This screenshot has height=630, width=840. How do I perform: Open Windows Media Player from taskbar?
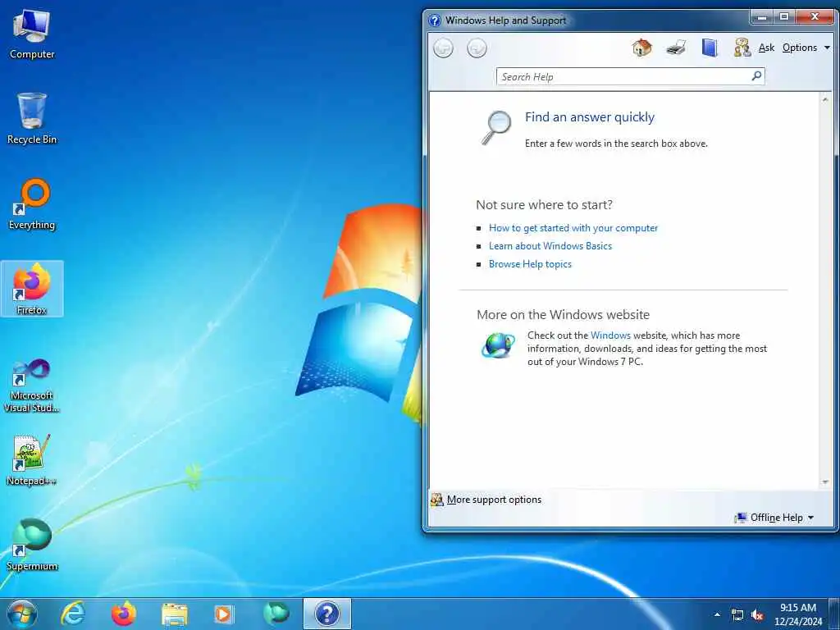pos(223,614)
